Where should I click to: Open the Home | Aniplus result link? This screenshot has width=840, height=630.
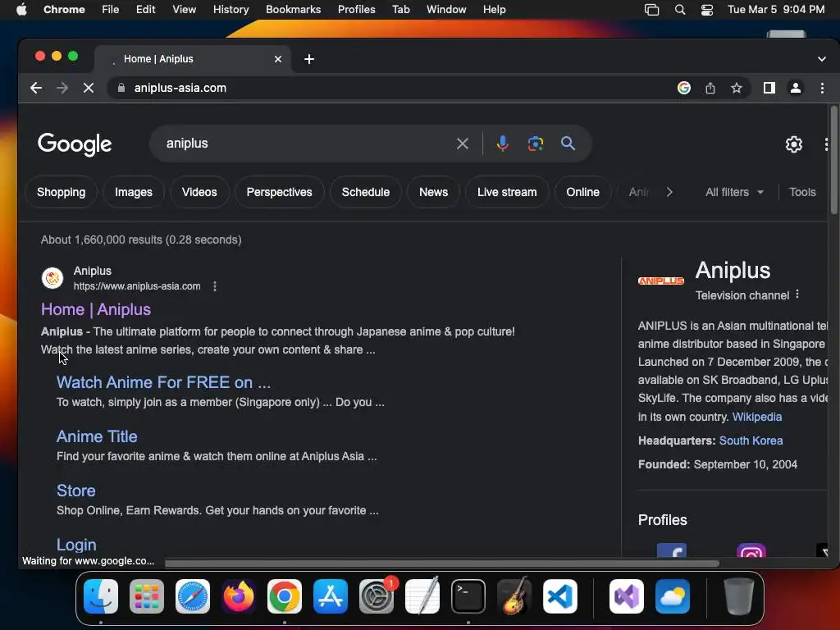(x=96, y=309)
